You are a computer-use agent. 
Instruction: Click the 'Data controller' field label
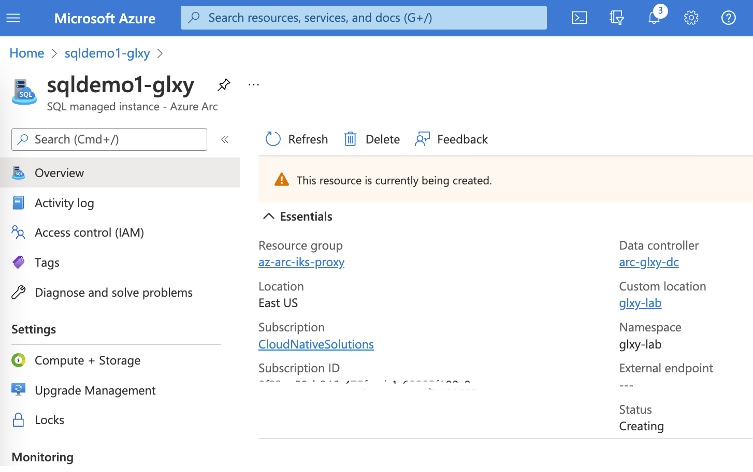[x=659, y=245]
